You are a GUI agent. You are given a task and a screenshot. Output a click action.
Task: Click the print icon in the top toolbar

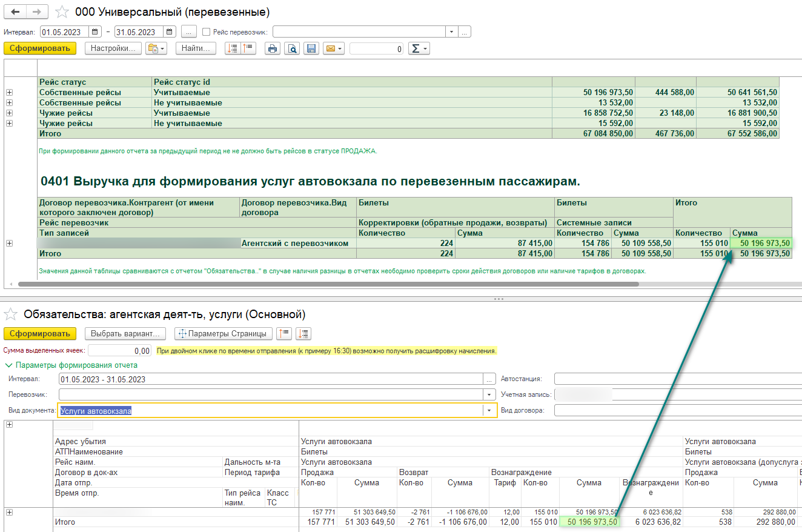tap(273, 49)
